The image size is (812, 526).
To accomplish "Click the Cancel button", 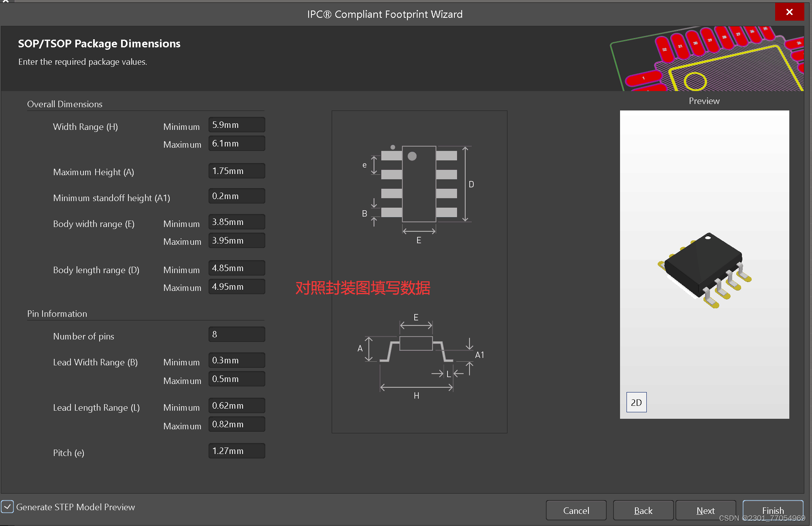I will pyautogui.click(x=576, y=510).
